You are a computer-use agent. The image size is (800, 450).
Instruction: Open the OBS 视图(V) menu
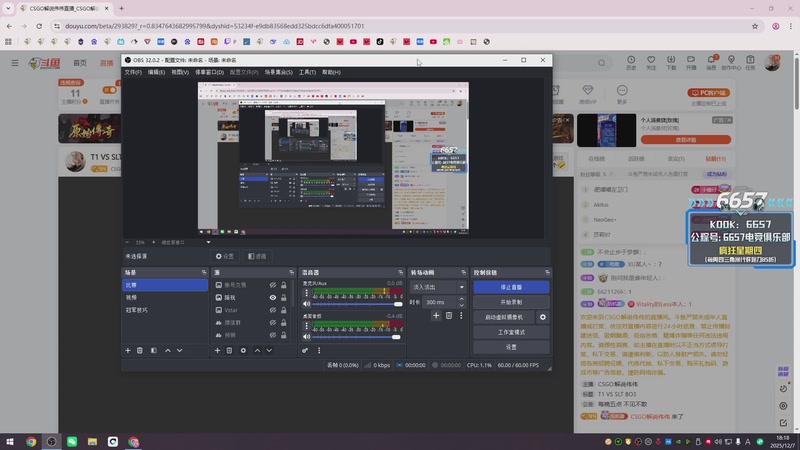[180, 72]
